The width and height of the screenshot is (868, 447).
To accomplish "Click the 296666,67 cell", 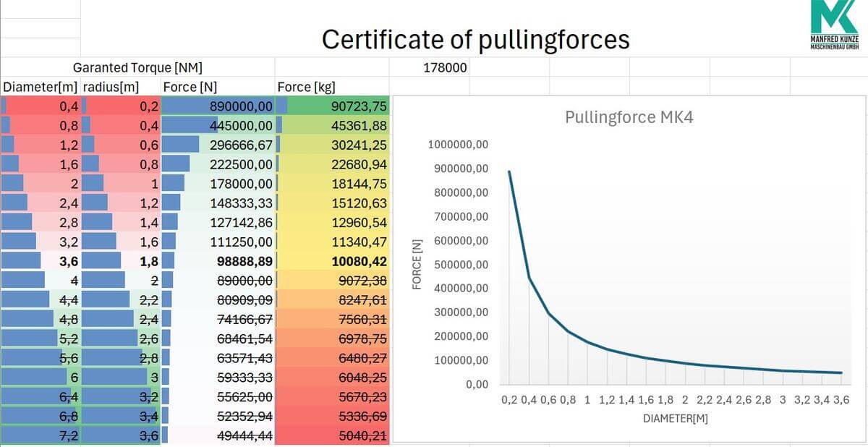I will click(218, 145).
